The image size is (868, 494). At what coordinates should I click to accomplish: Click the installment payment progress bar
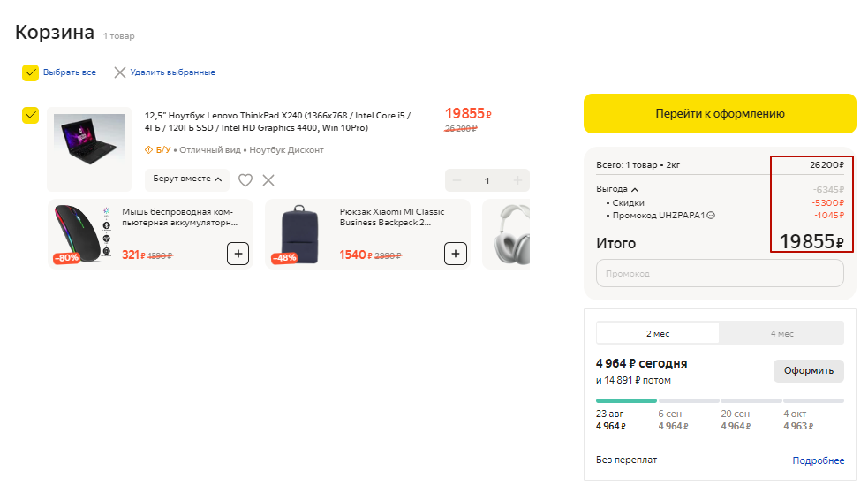tap(720, 400)
